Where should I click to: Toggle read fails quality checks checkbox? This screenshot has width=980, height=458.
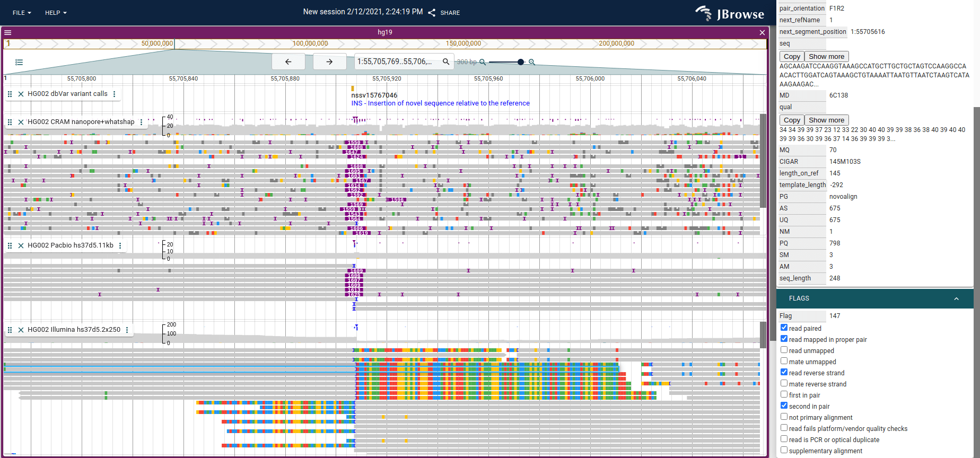pos(784,428)
